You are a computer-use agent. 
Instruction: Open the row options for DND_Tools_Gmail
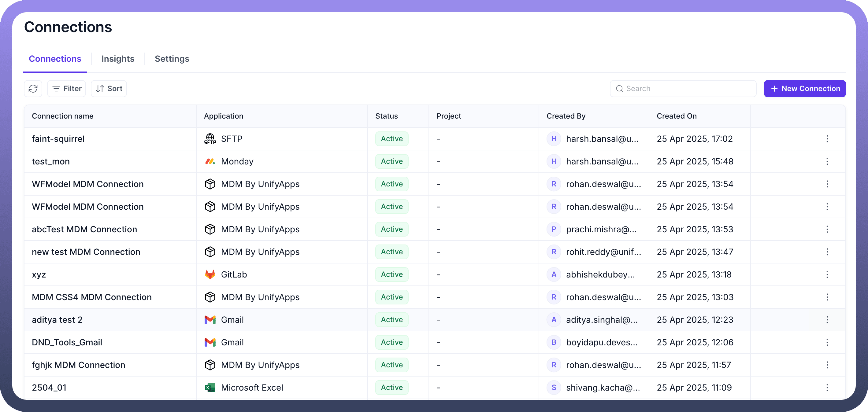coord(827,342)
